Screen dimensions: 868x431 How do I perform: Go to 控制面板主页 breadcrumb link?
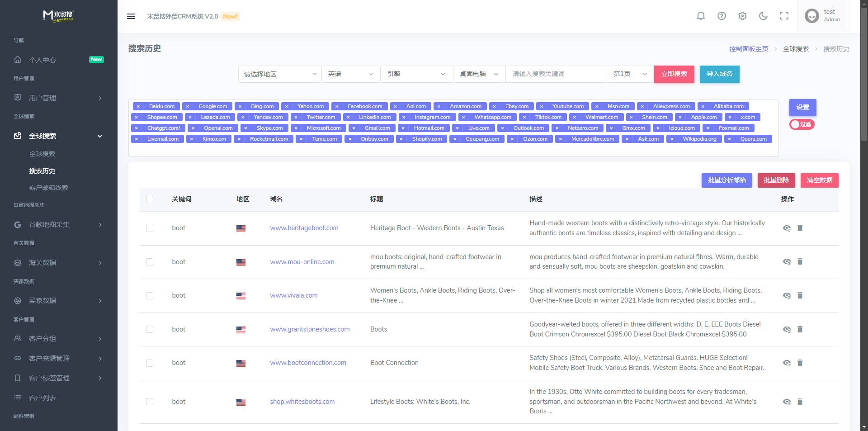[749, 49]
